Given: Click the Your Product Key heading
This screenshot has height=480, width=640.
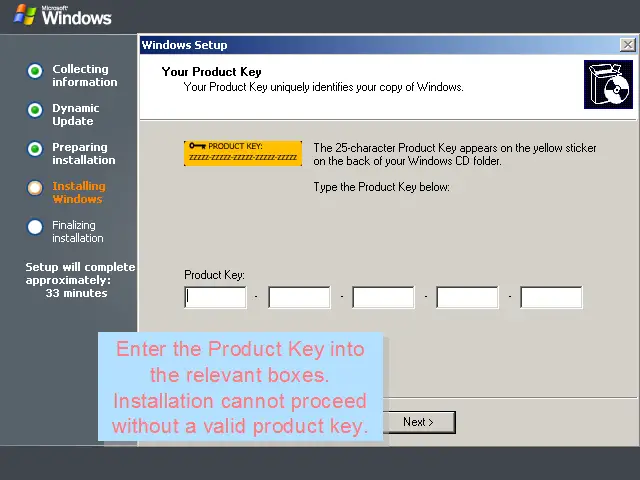Looking at the screenshot, I should [x=212, y=72].
